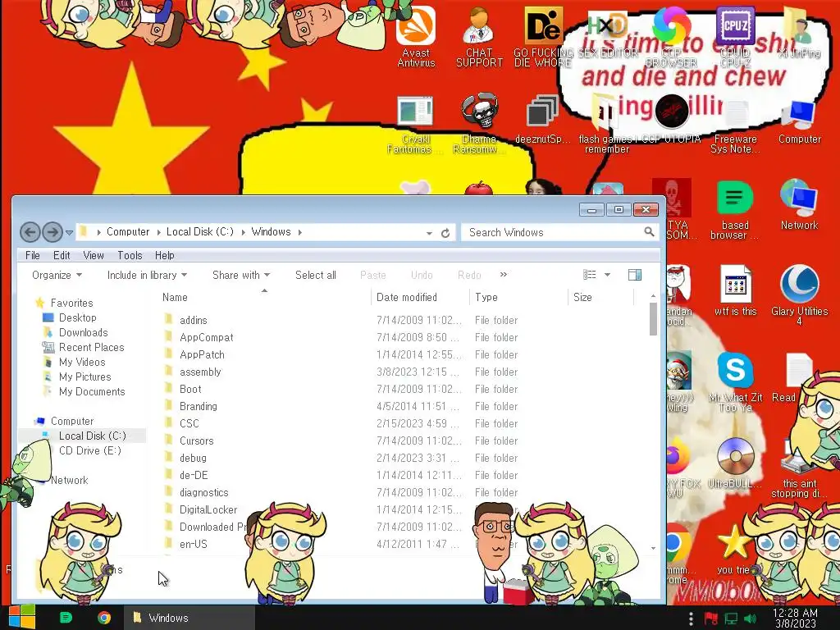Click the Windows Start button

pyautogui.click(x=22, y=617)
